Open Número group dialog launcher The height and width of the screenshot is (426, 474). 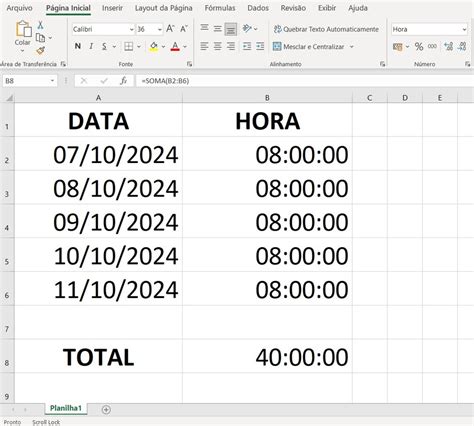click(468, 64)
